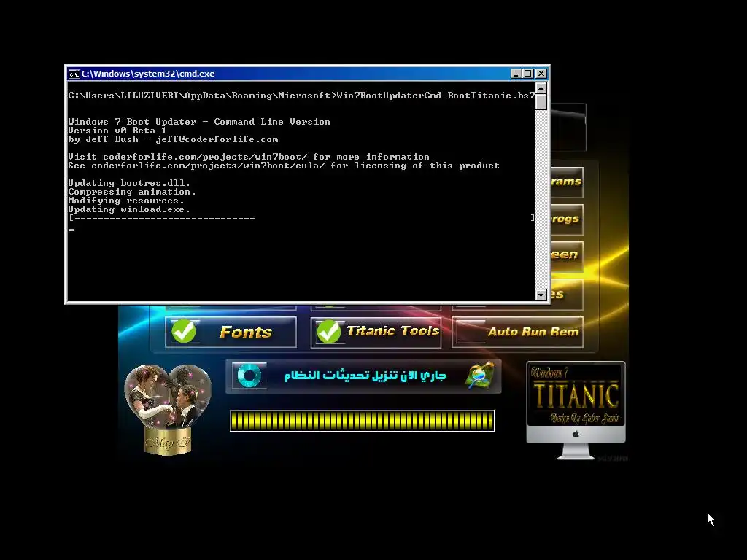Click the 'by Jeff Bush' author line
The height and width of the screenshot is (560, 747).
click(173, 139)
